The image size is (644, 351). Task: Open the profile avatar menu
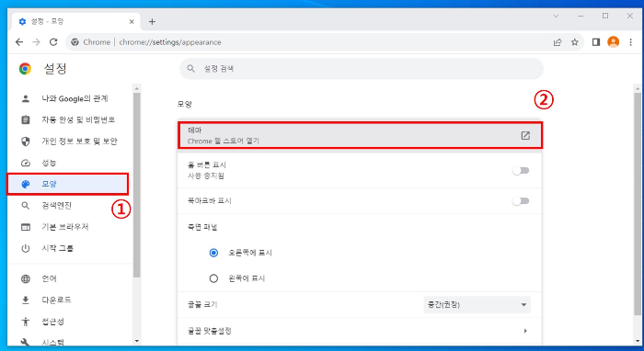(x=614, y=42)
